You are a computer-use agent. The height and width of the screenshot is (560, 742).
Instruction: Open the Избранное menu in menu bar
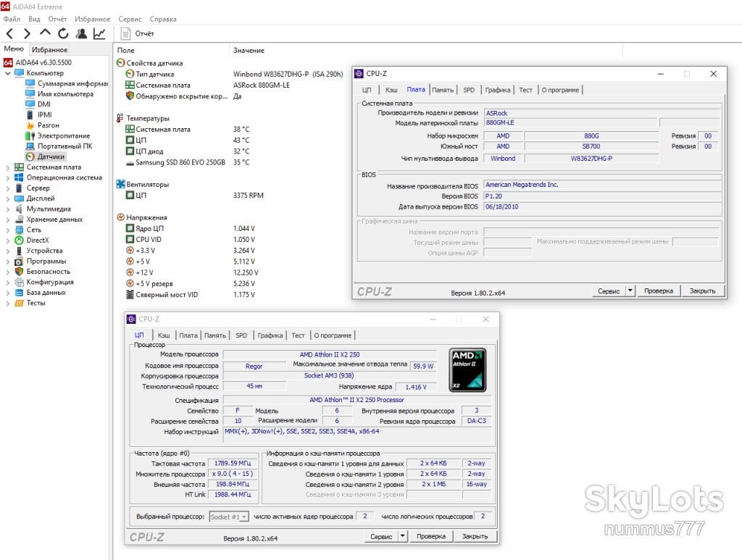click(92, 19)
